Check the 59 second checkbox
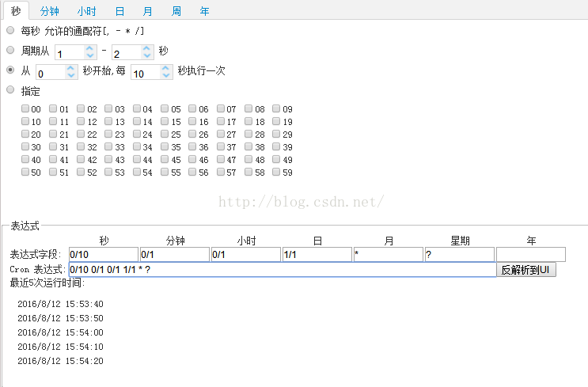588x387 pixels. tap(276, 172)
